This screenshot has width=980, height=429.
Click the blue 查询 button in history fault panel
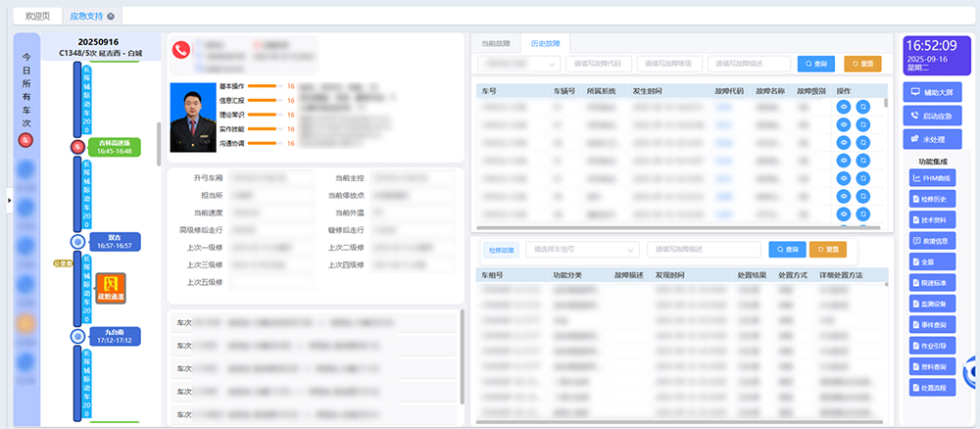815,64
